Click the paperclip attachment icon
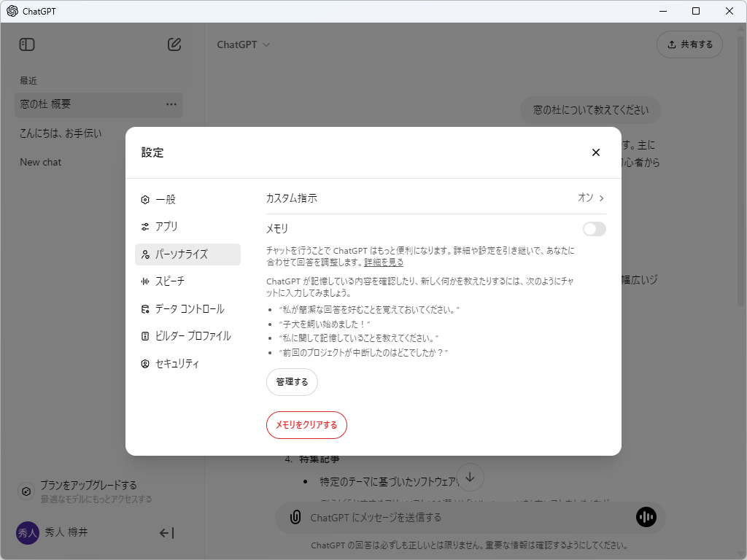 coord(295,517)
